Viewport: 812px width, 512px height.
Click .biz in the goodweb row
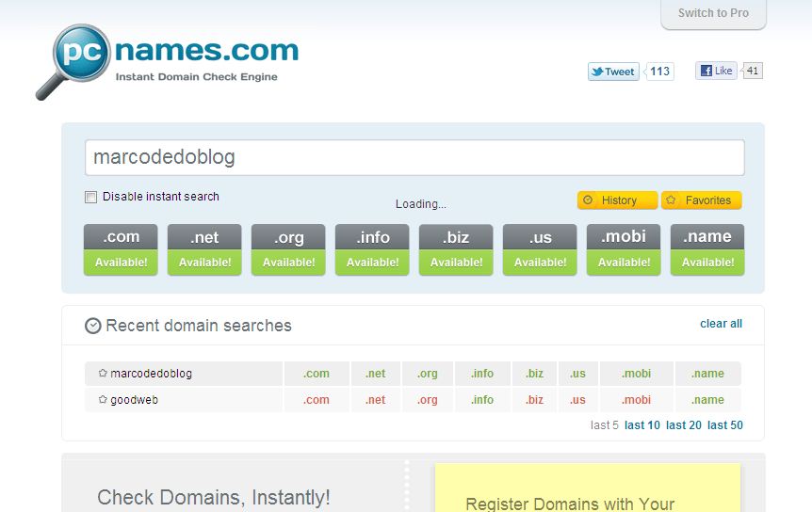coord(534,400)
